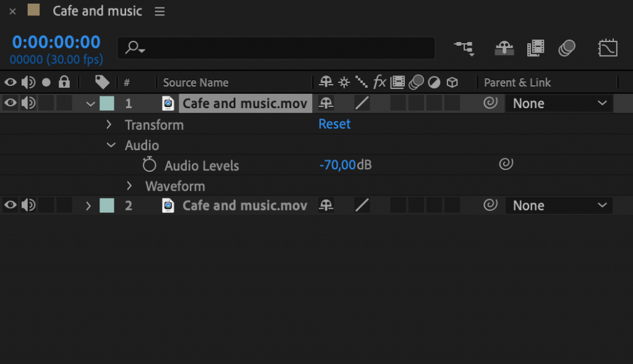Viewport: 633px width, 364px height.
Task: Expand the Waveform property
Action: point(129,185)
